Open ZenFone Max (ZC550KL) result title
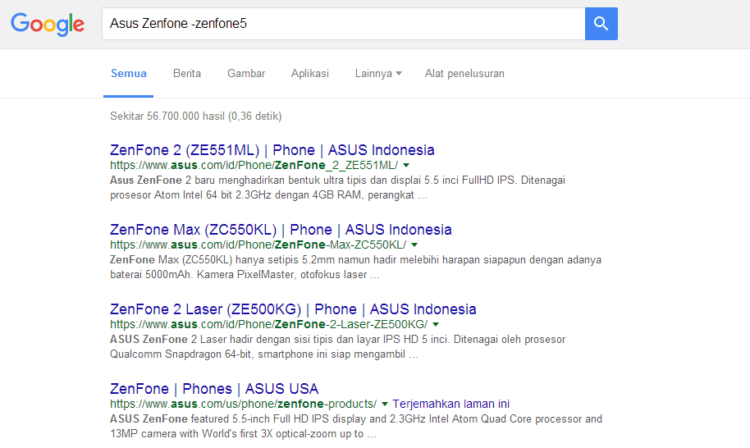The width and height of the screenshot is (750, 448). 281,229
